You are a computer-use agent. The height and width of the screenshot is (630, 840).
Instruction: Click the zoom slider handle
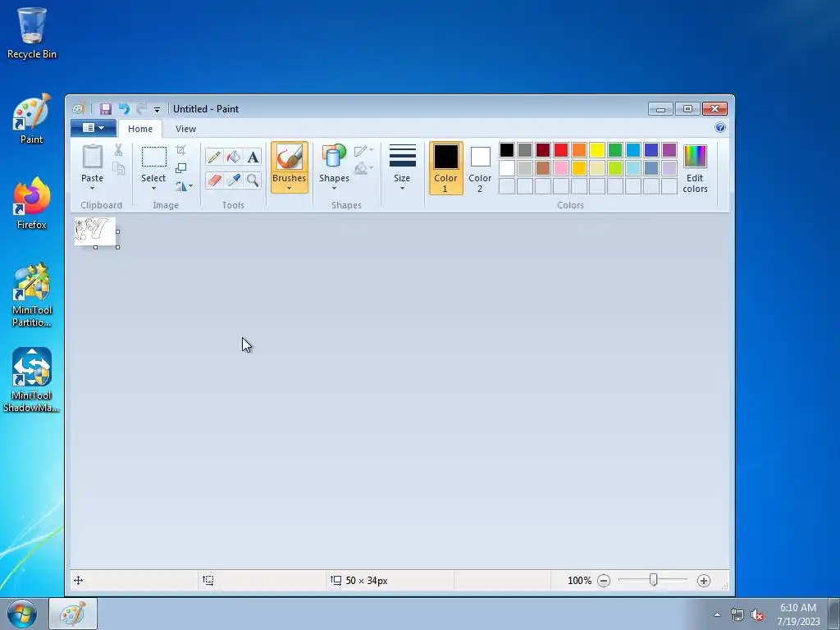653,580
